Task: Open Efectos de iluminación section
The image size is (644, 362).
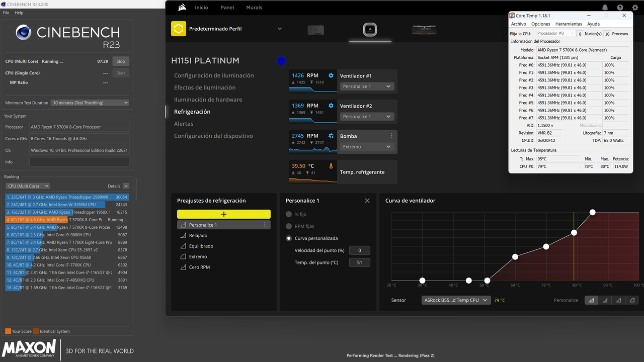Action: pyautogui.click(x=205, y=87)
